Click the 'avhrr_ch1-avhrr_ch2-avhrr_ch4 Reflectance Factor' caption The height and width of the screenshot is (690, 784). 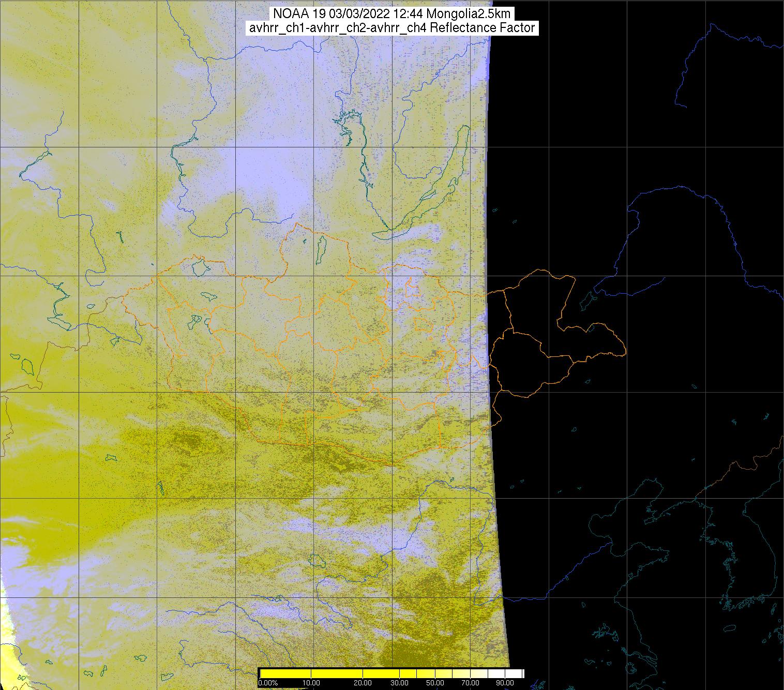pos(392,28)
